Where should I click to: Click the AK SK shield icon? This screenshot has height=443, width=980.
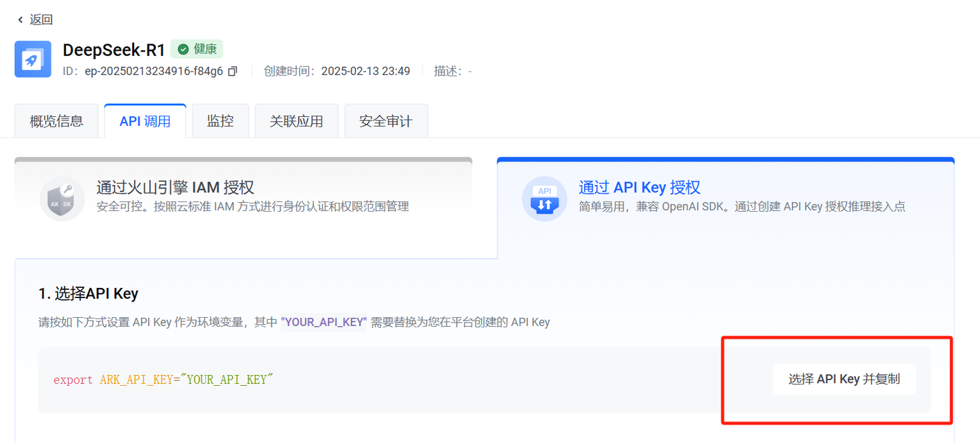pos(62,199)
